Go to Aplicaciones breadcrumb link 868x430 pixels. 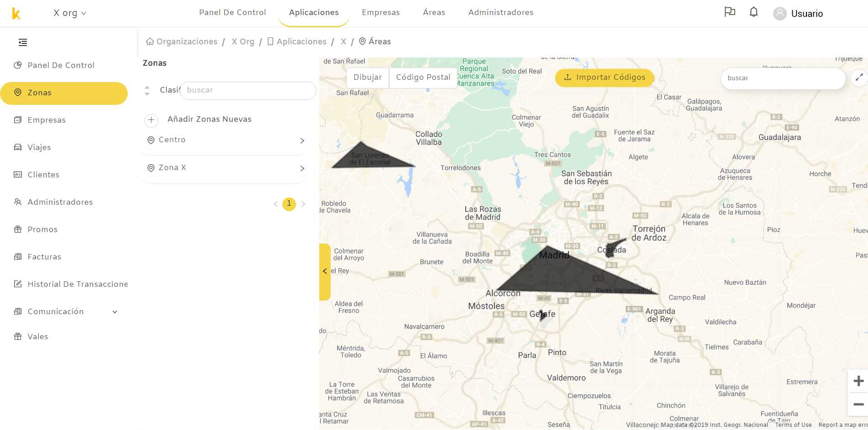pyautogui.click(x=301, y=41)
